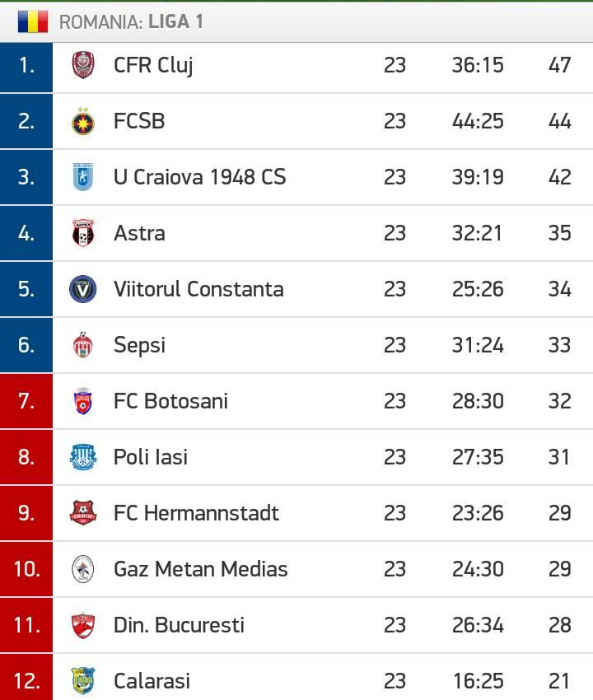
Task: Open the CFR Cluj team name
Action: pyautogui.click(x=153, y=66)
